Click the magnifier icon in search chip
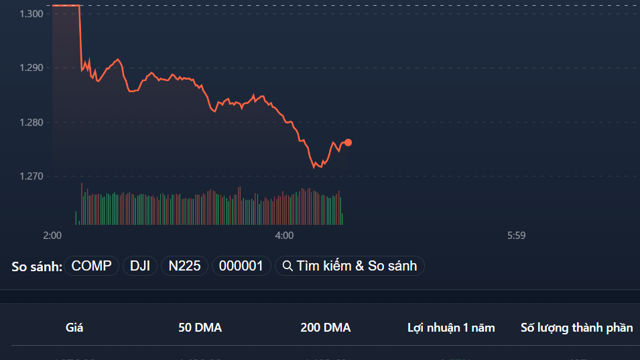640x360 pixels. pos(287,266)
